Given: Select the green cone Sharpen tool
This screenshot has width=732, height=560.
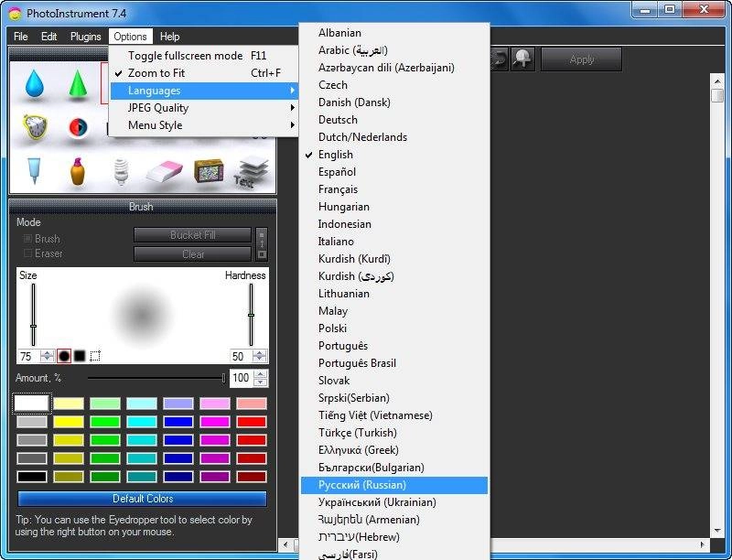Looking at the screenshot, I should pos(78,83).
